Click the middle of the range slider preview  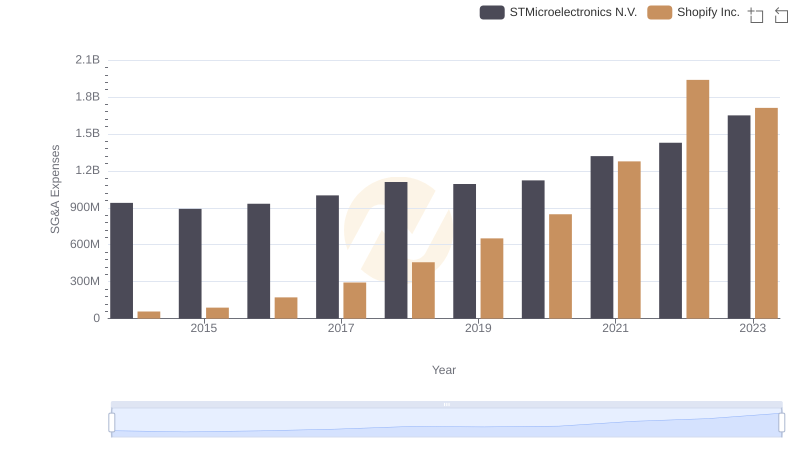(446, 424)
